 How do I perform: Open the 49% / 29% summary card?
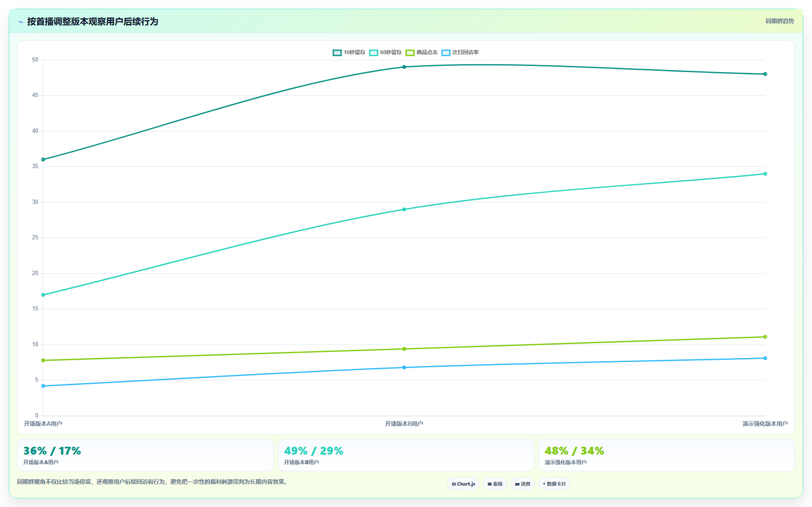tap(406, 455)
